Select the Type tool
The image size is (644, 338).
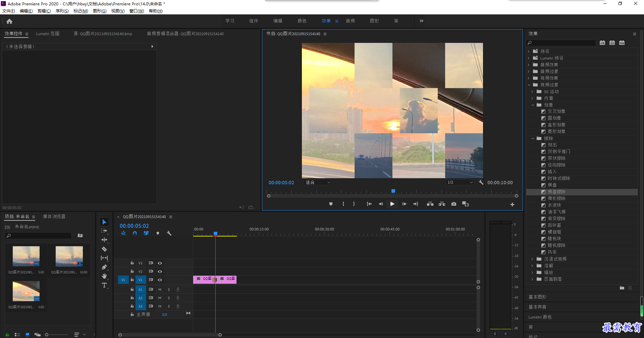[104, 285]
